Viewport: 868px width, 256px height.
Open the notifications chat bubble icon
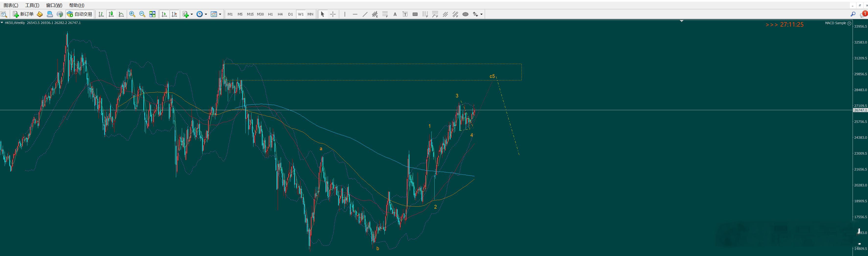(864, 14)
